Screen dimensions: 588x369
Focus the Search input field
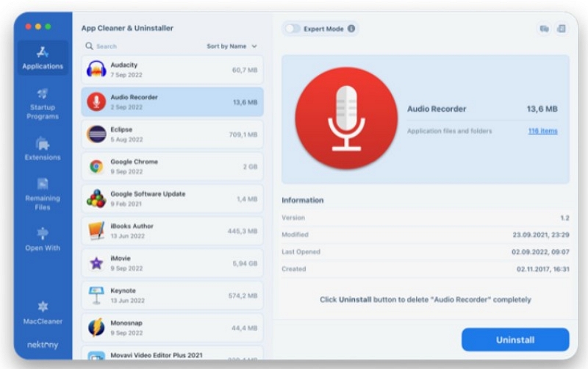[143, 46]
